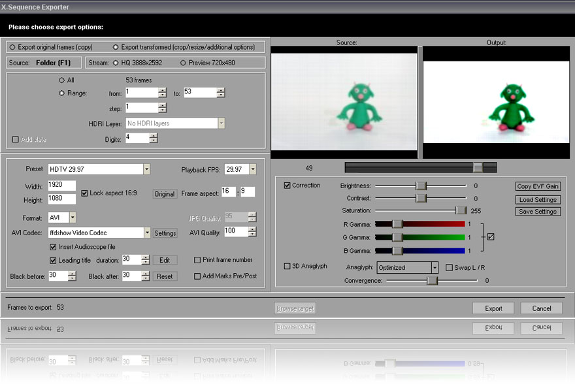Click the Source preview image
Viewport: 575px width, 392px height.
(344, 101)
